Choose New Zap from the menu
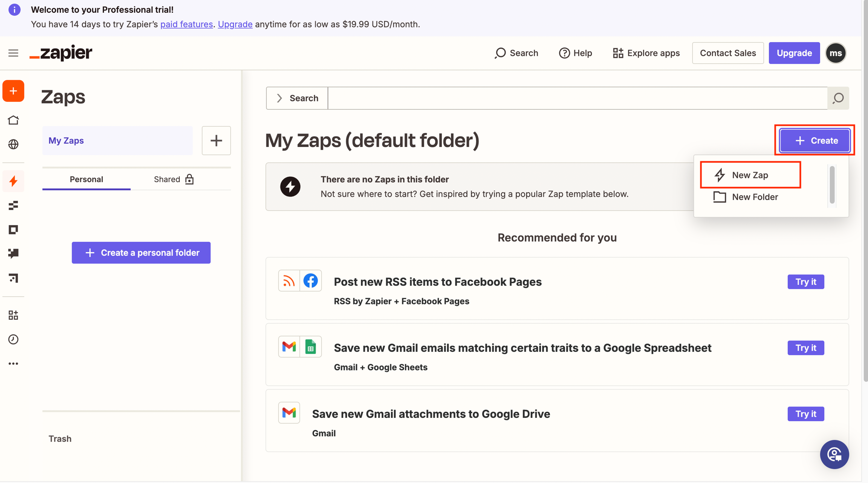The height and width of the screenshot is (483, 868). 750,175
